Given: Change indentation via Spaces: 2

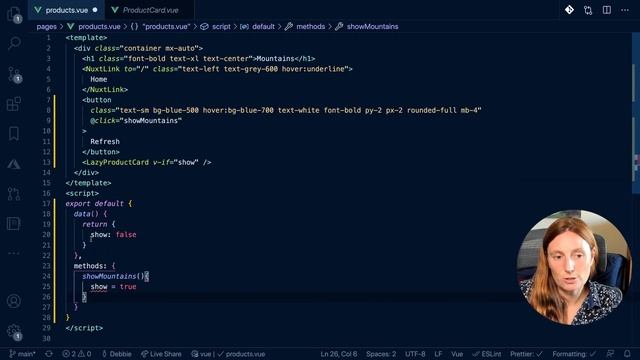Looking at the screenshot, I should [x=381, y=354].
